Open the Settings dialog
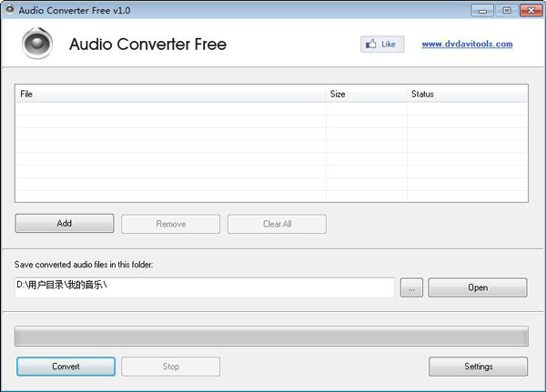The image size is (546, 392). click(x=478, y=367)
